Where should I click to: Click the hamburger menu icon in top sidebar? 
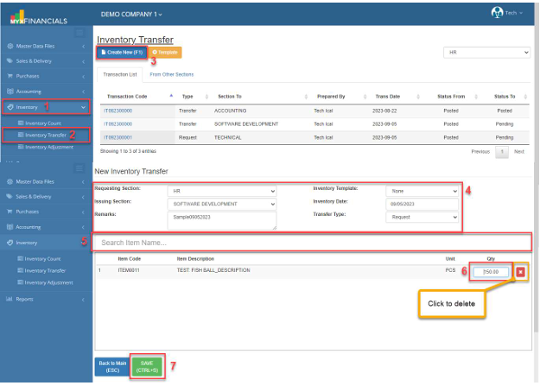[x=79, y=33]
